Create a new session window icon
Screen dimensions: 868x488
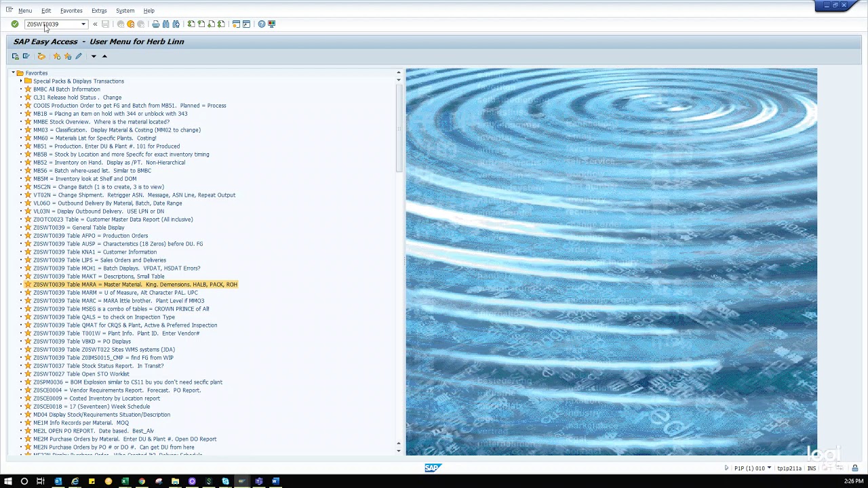point(236,24)
